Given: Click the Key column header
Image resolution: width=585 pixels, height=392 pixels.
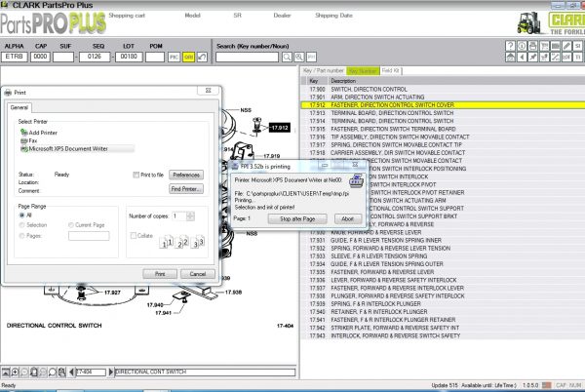Looking at the screenshot, I should (x=317, y=81).
